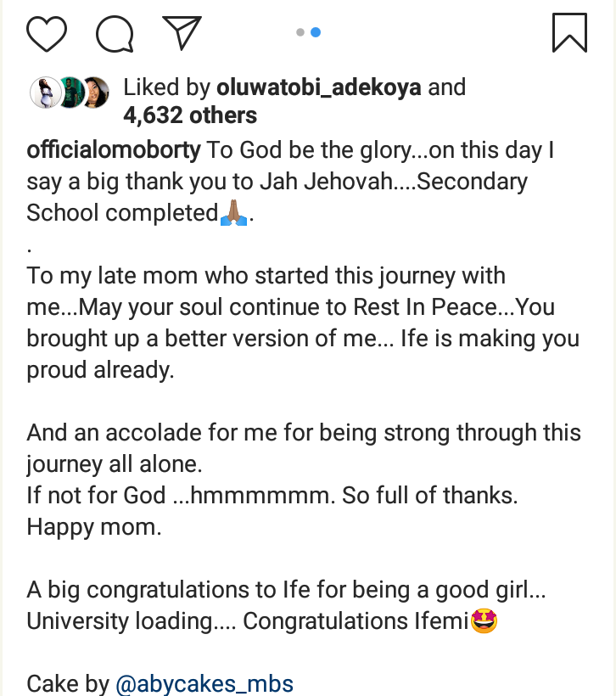Open the officialomoborty profile
Screen dimensions: 616x696
[114, 150]
